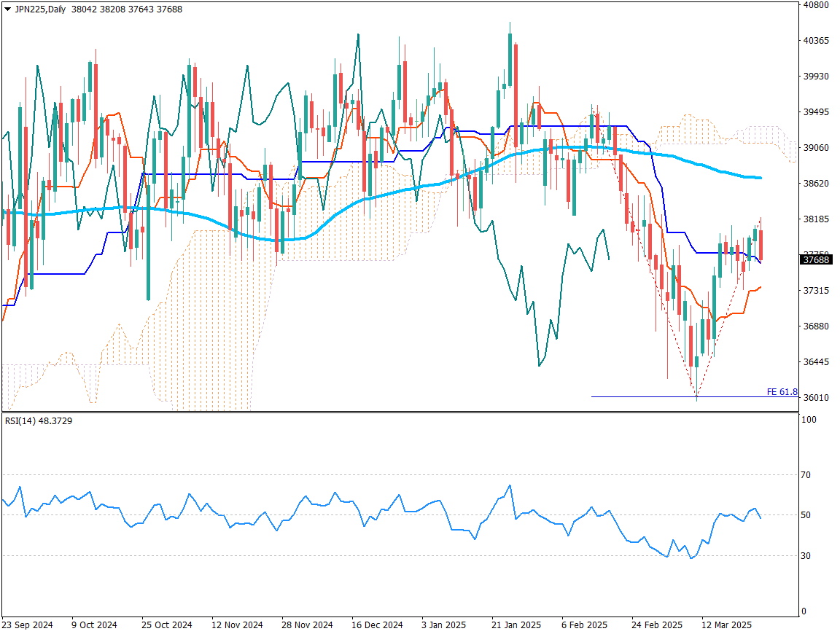Viewport: 840px width, 634px height.
Task: Click the triangle arrow beside JPN225,Daily
Action: (7, 9)
